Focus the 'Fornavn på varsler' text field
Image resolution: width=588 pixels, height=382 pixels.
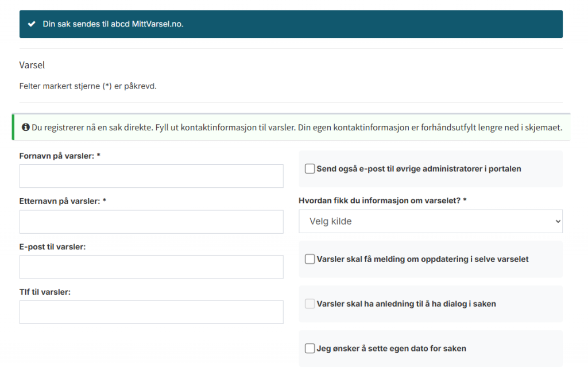click(151, 176)
